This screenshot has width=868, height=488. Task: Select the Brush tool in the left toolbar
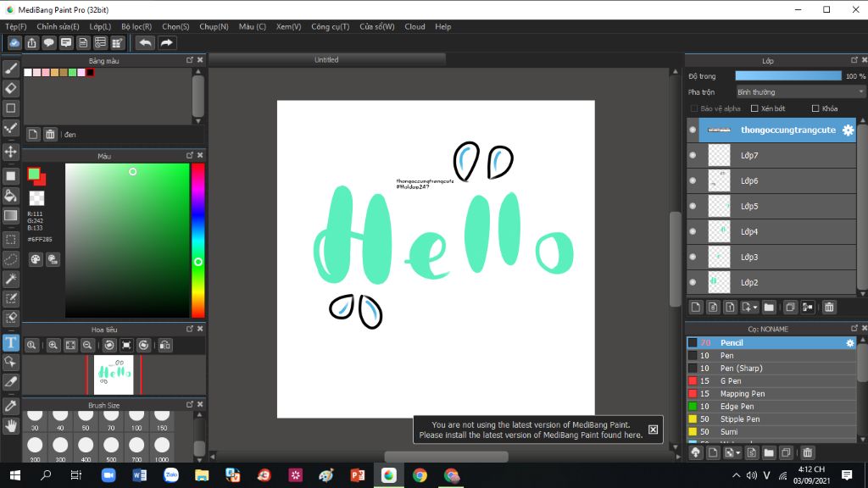tap(10, 69)
